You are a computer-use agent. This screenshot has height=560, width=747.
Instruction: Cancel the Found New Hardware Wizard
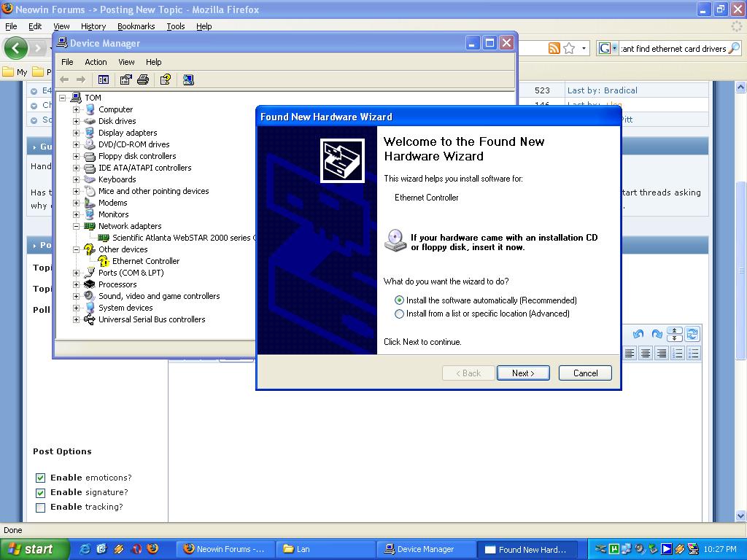(x=584, y=373)
